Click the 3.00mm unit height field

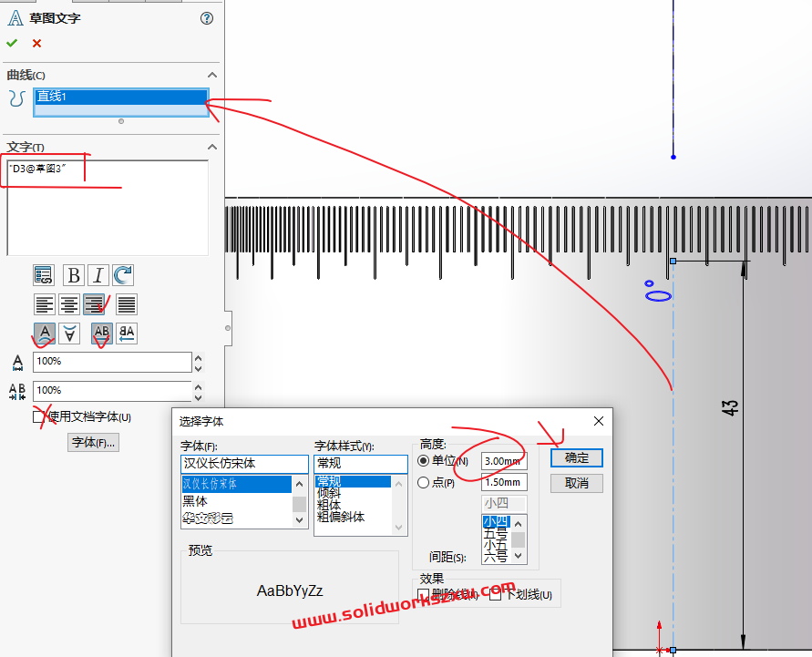(503, 462)
